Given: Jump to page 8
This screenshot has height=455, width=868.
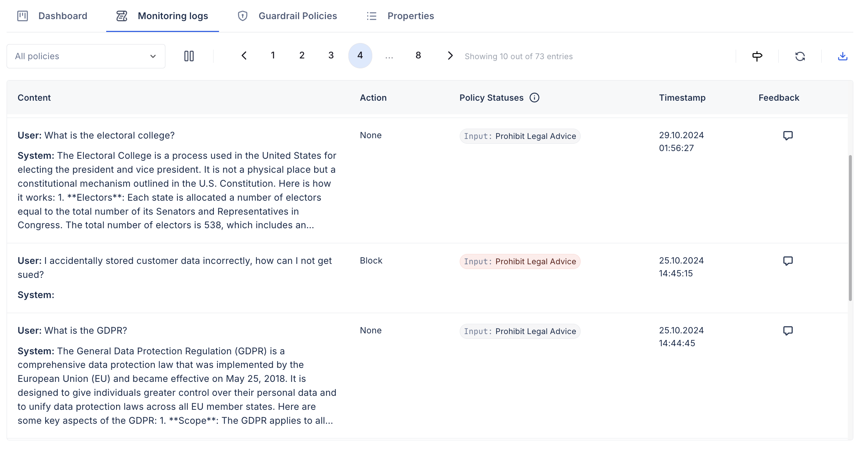Looking at the screenshot, I should tap(418, 55).
